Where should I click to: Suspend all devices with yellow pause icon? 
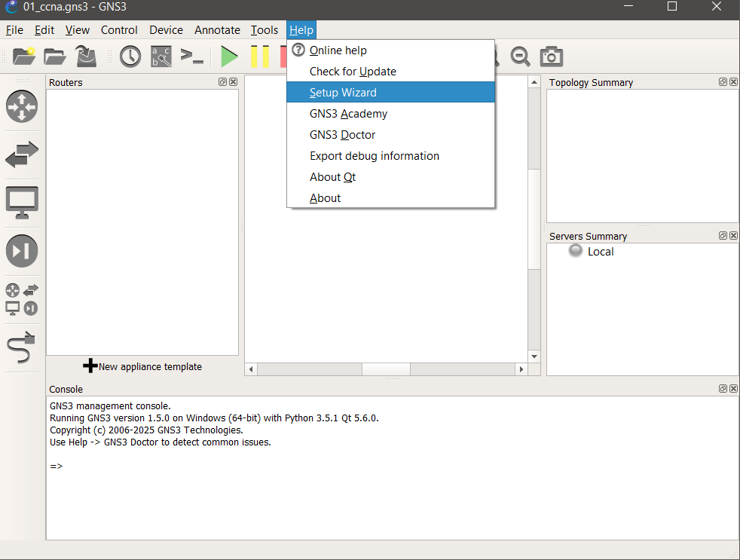point(259,57)
